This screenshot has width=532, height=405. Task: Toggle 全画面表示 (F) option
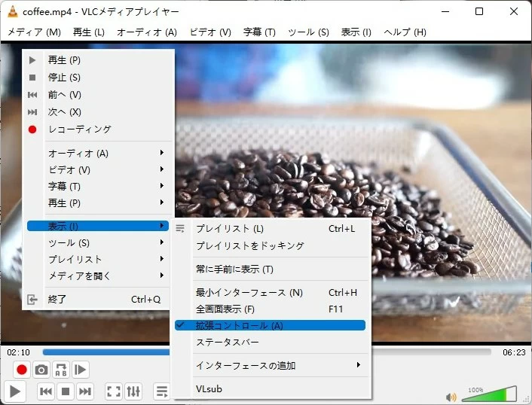click(x=271, y=309)
